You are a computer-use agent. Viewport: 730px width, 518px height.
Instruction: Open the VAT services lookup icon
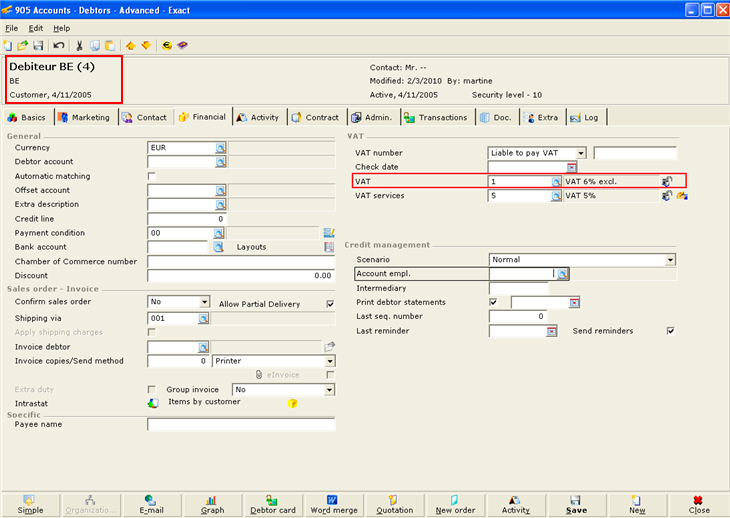(556, 196)
